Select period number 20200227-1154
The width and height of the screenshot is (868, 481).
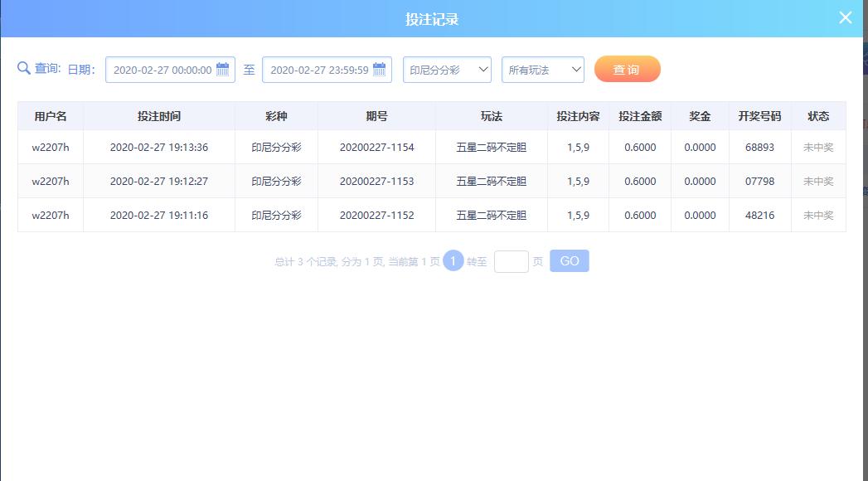376,148
